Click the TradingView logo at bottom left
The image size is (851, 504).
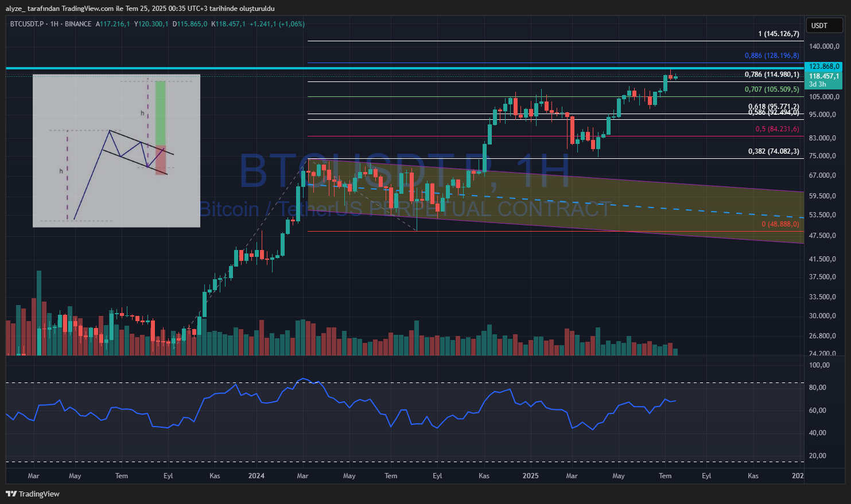click(x=33, y=494)
